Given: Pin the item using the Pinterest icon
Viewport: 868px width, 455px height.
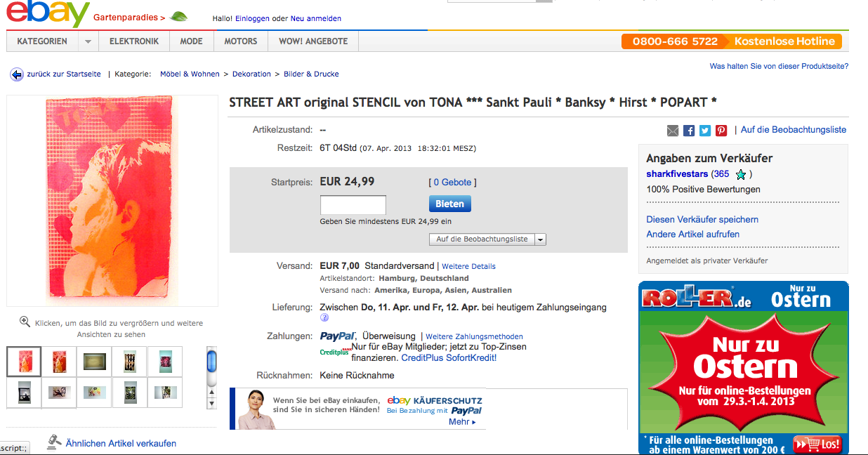Looking at the screenshot, I should coord(721,131).
